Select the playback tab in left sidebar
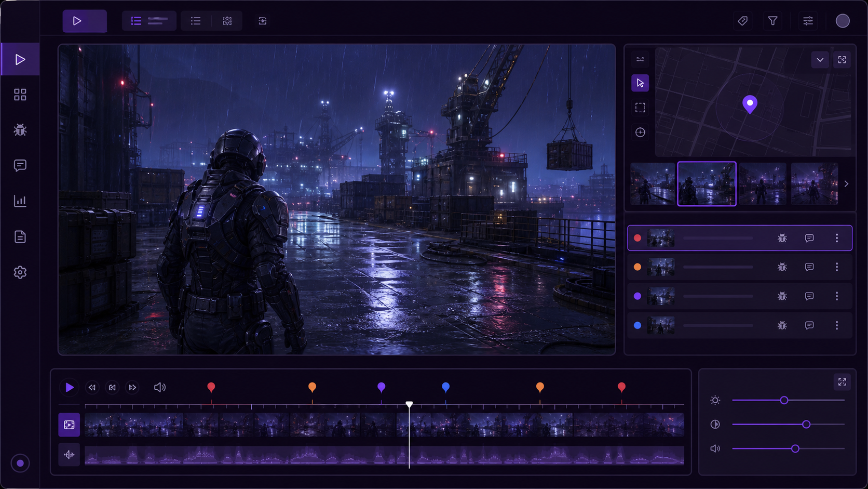 coord(20,59)
